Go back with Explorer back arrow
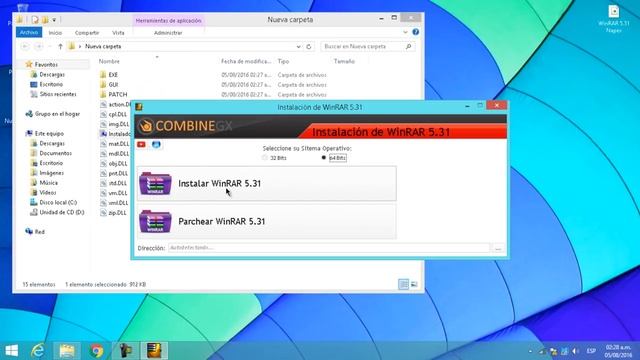The height and width of the screenshot is (360, 640). point(25,47)
